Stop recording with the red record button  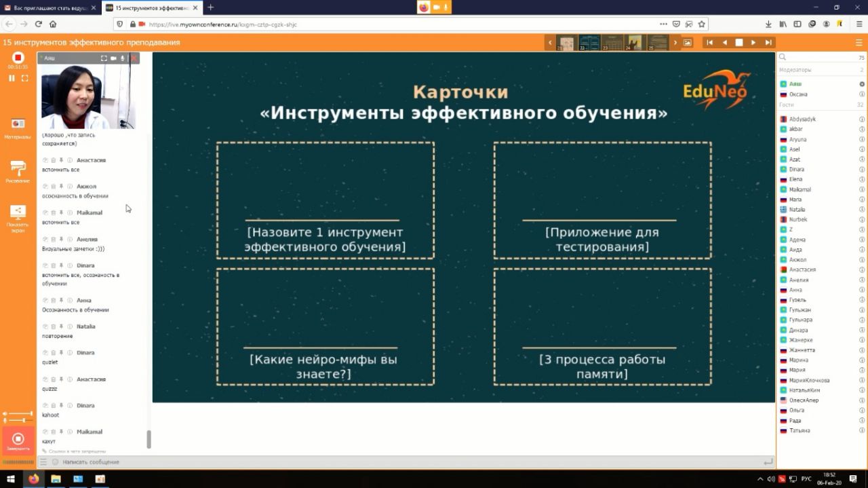tap(18, 58)
